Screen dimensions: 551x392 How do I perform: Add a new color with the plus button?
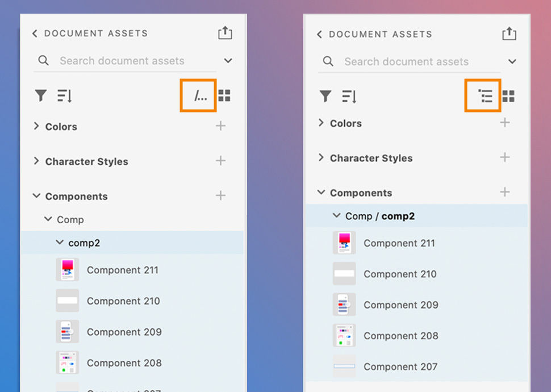coord(220,126)
